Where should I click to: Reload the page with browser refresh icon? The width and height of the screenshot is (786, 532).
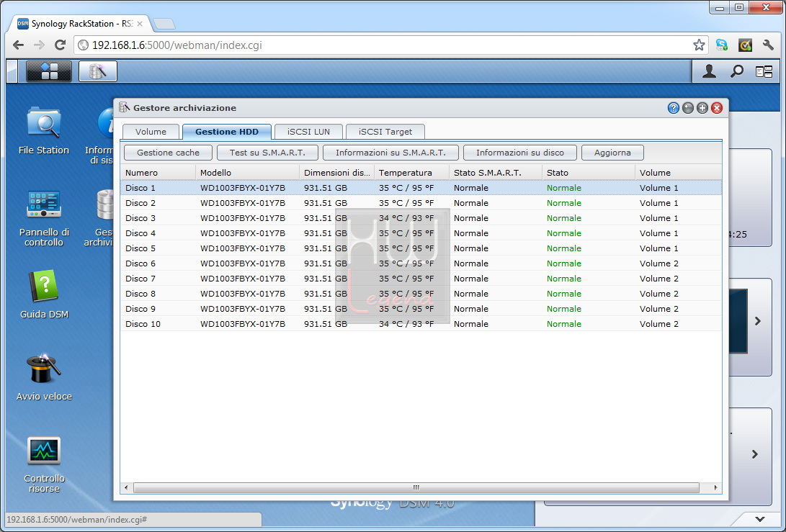tap(60, 45)
